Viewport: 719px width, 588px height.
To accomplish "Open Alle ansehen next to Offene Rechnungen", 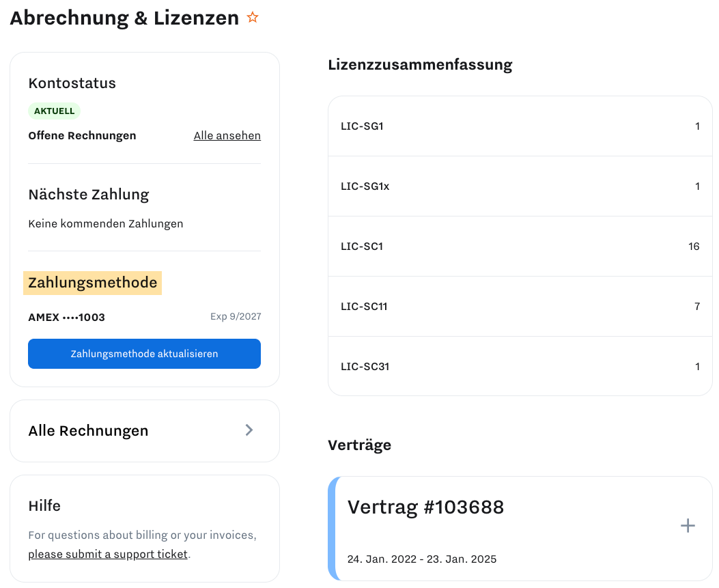I will [x=227, y=135].
